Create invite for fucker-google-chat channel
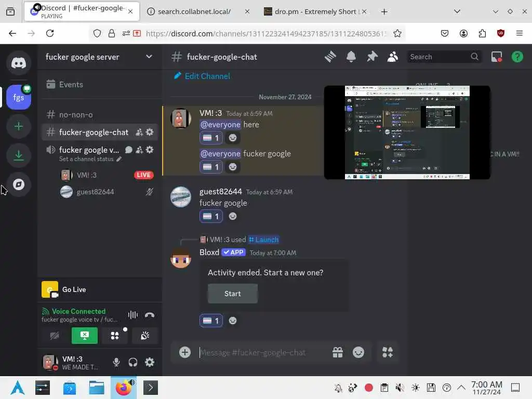This screenshot has width=532, height=399. (x=139, y=132)
